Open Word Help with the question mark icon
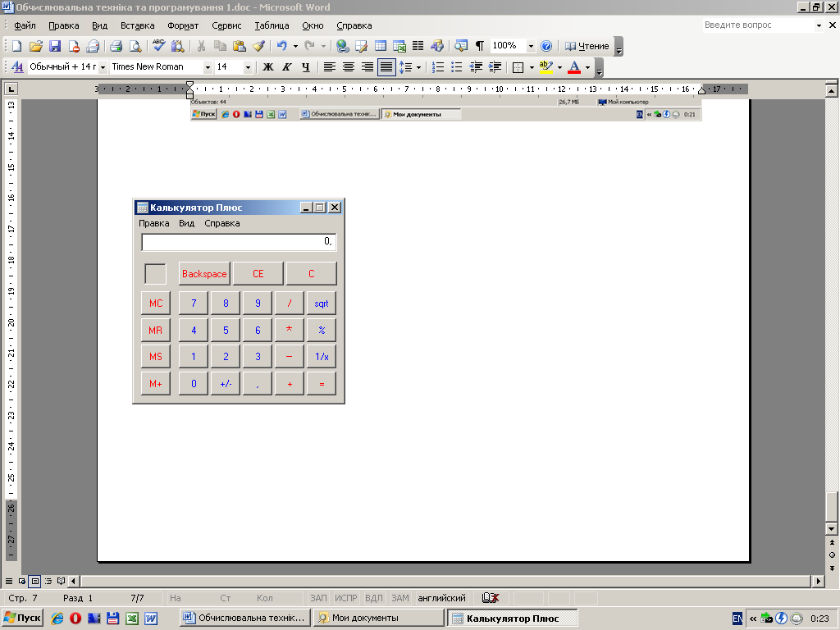This screenshot has width=840, height=630. tap(546, 46)
